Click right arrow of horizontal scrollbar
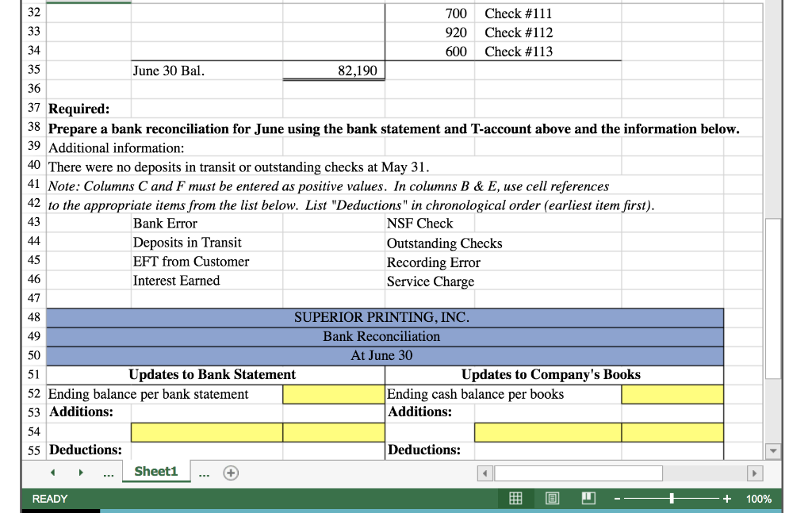 point(755,473)
